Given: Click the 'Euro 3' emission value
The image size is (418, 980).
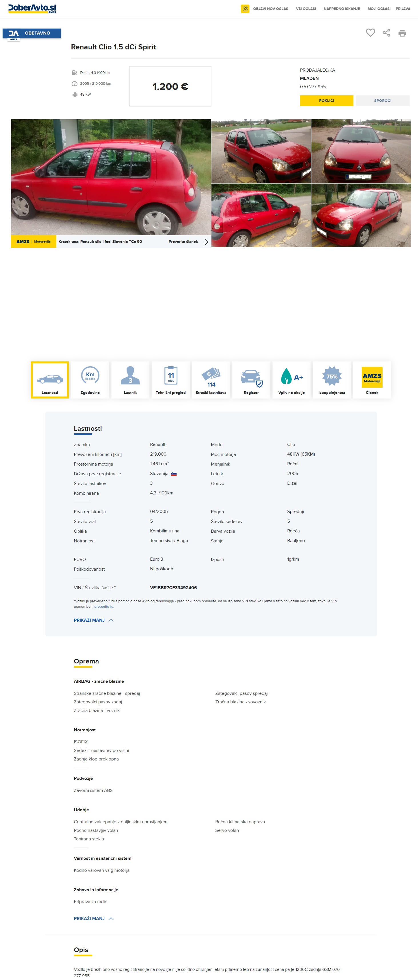Looking at the screenshot, I should pos(157,559).
